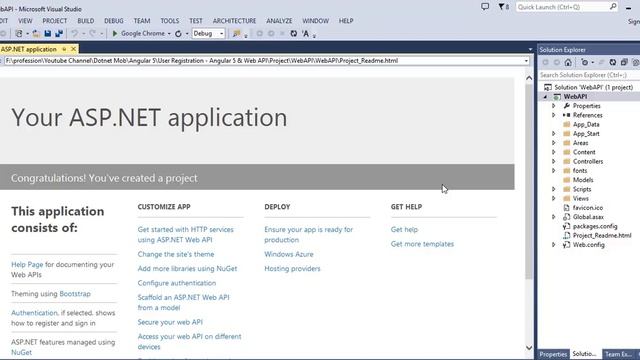Image resolution: width=640 pixels, height=360 pixels.
Task: Click the Redo arrow icon
Action: point(92,33)
